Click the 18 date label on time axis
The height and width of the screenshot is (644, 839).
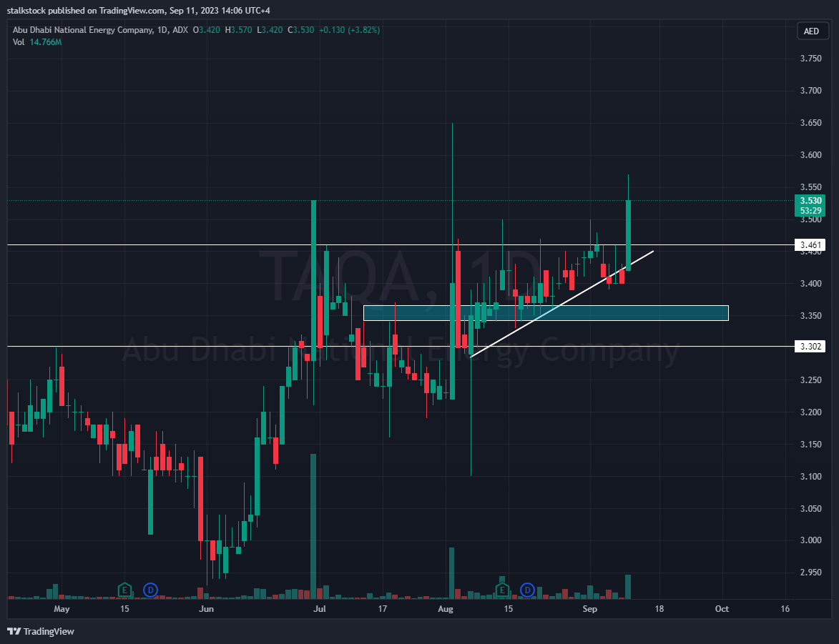pos(659,609)
